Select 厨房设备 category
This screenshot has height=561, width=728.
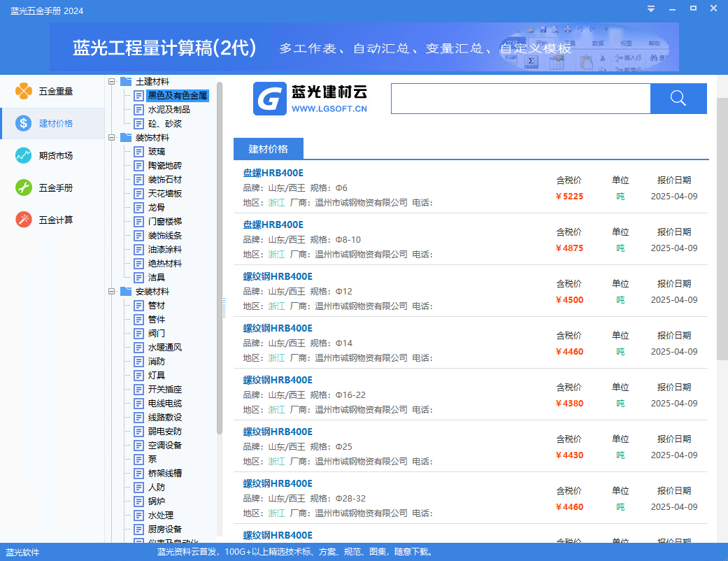click(165, 529)
